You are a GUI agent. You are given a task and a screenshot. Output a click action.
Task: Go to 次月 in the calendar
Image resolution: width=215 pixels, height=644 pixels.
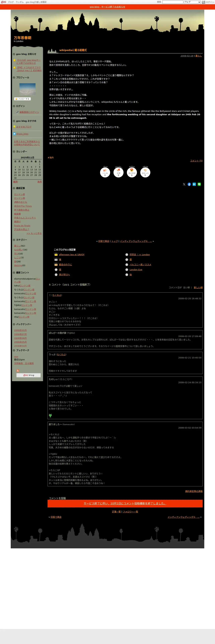pos(40,182)
